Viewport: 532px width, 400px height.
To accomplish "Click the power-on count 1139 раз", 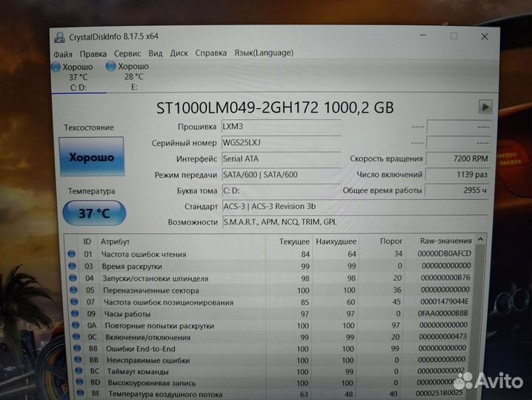I will point(457,174).
